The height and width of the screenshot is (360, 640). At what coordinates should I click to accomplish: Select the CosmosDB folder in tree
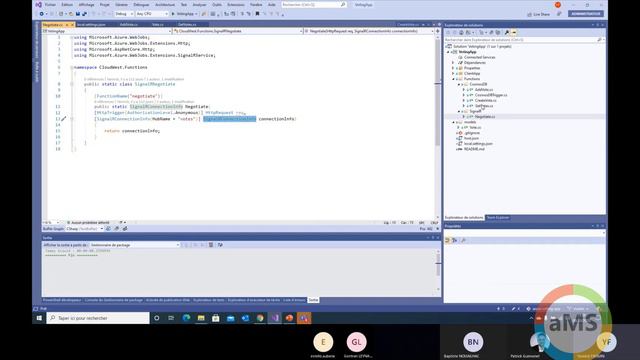pos(478,84)
